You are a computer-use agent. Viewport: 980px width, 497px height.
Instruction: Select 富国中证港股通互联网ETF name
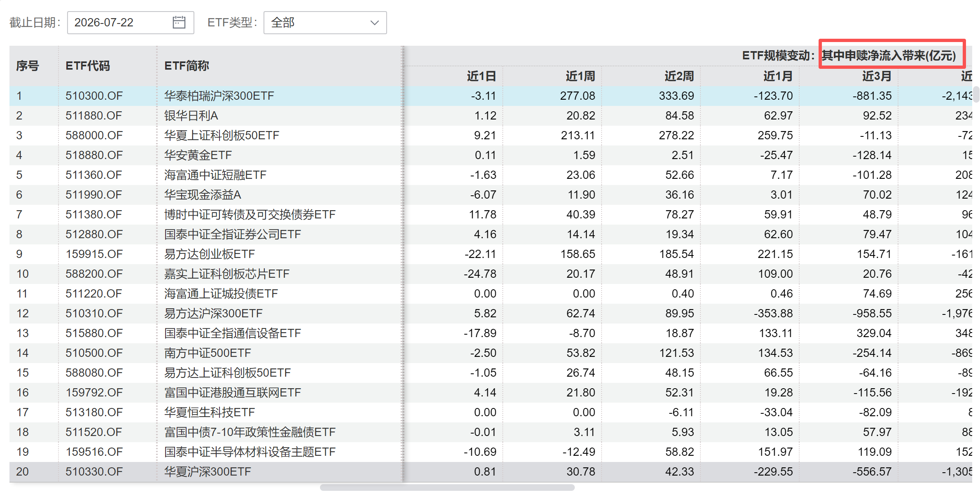pyautogui.click(x=232, y=393)
